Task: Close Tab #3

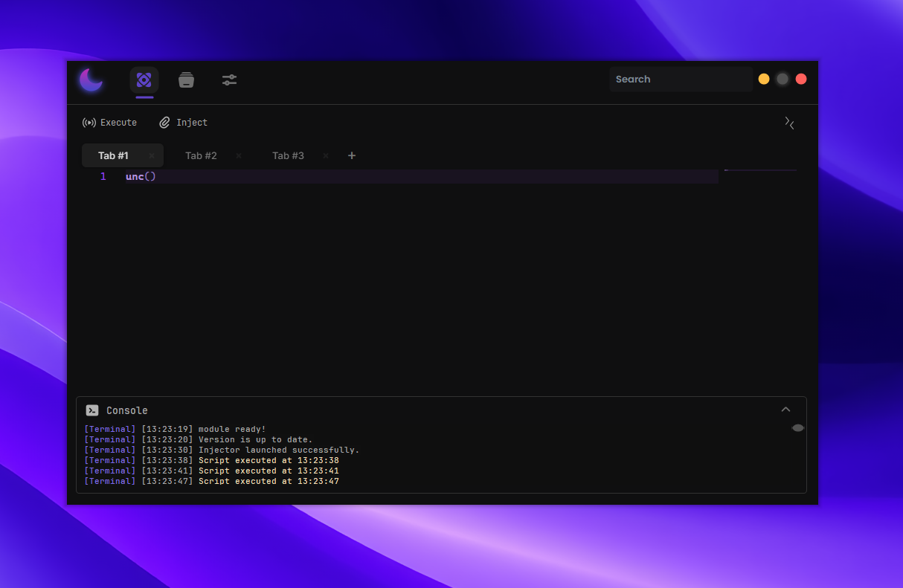Action: click(x=326, y=155)
